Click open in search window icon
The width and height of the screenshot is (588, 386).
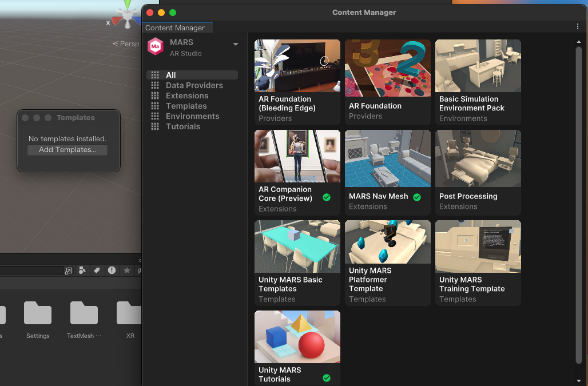tap(68, 270)
